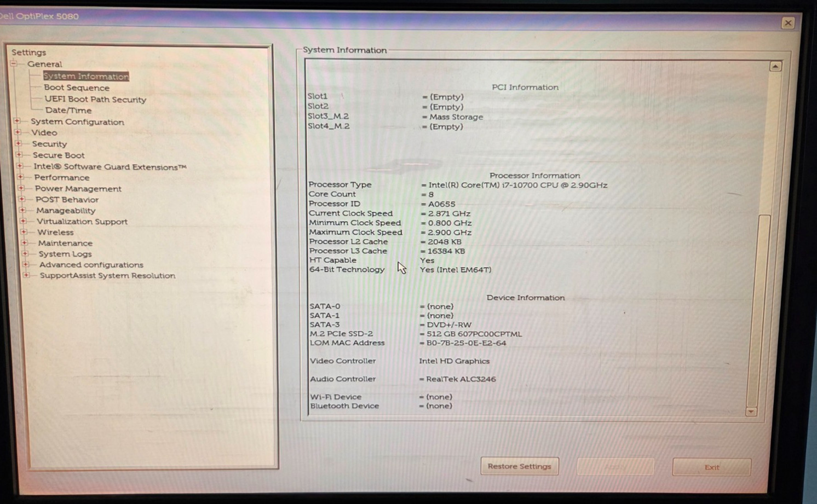
Task: Select SupportAssist System Resolution label
Action: point(107,276)
